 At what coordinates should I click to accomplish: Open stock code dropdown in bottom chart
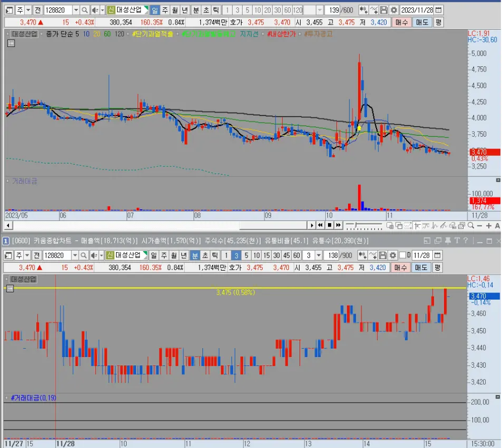click(x=75, y=256)
